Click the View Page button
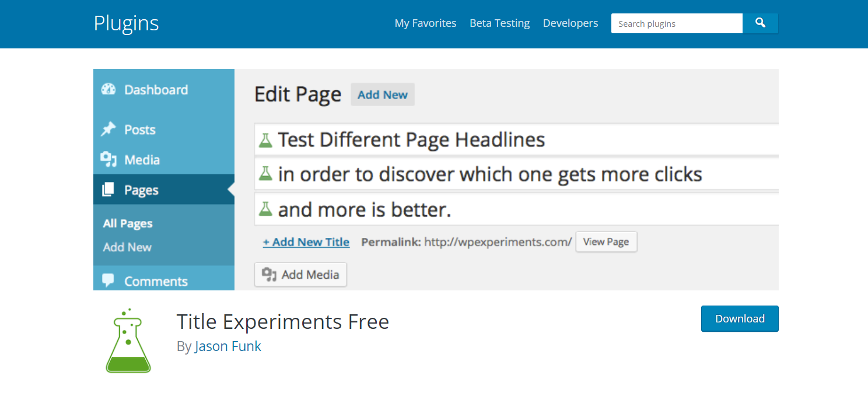The width and height of the screenshot is (868, 400). (606, 241)
